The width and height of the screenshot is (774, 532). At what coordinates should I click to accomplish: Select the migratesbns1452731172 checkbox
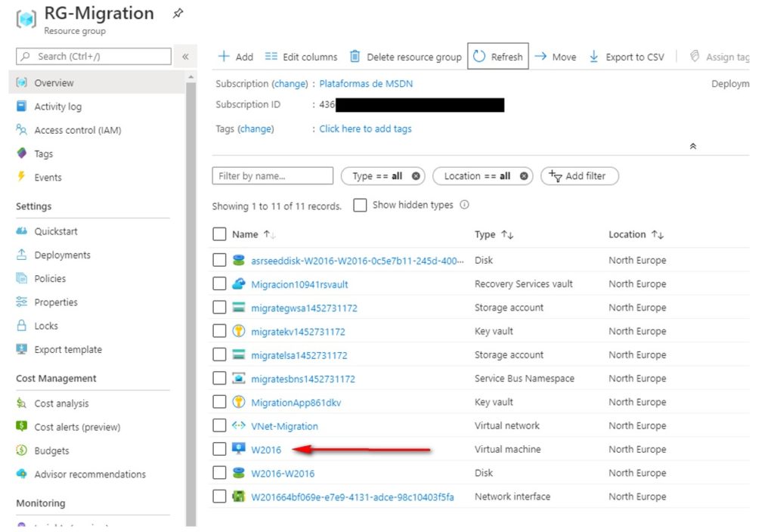click(x=219, y=378)
